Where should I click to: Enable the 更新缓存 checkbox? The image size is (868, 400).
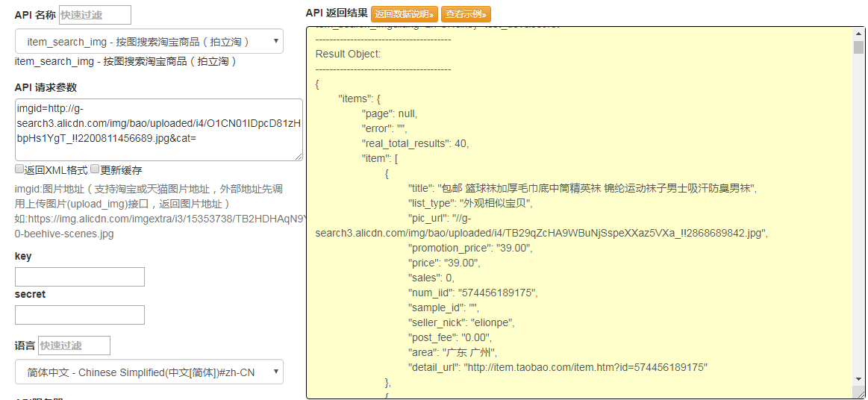point(95,169)
